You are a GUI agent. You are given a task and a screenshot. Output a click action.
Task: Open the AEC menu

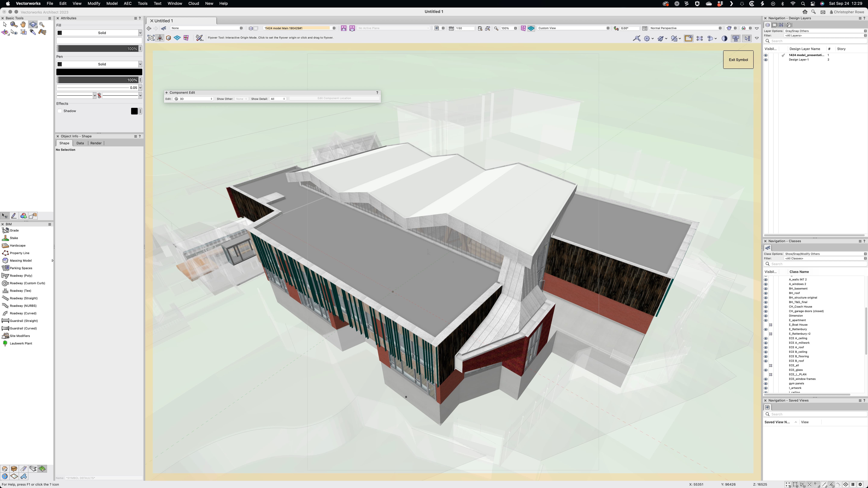[x=128, y=3]
